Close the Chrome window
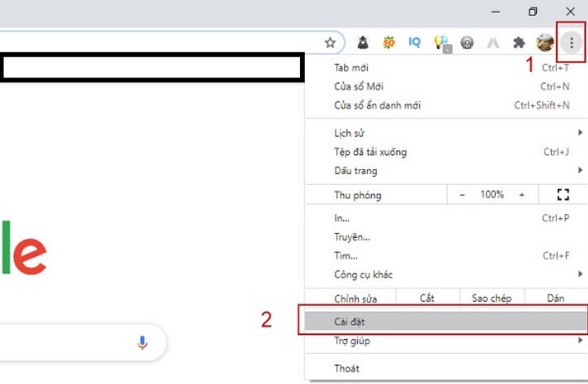 [x=570, y=12]
